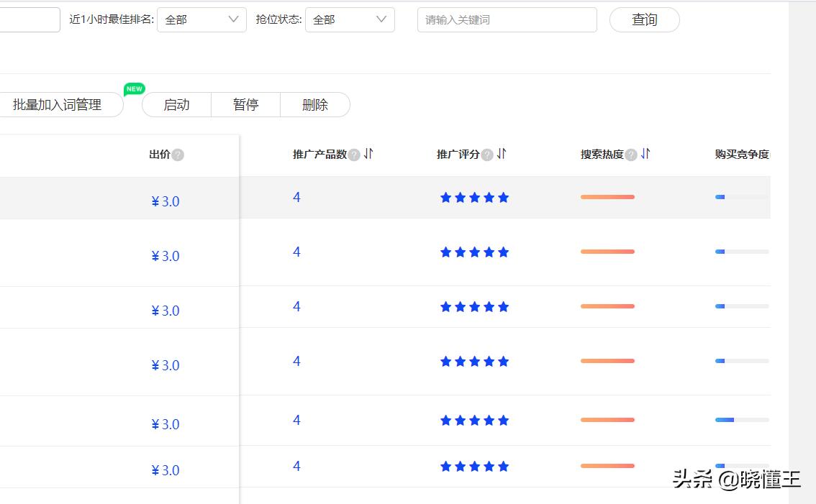Screen dimensions: 816x504
Task: Expand the 抢位状态 dropdown showing 全部
Action: click(350, 19)
